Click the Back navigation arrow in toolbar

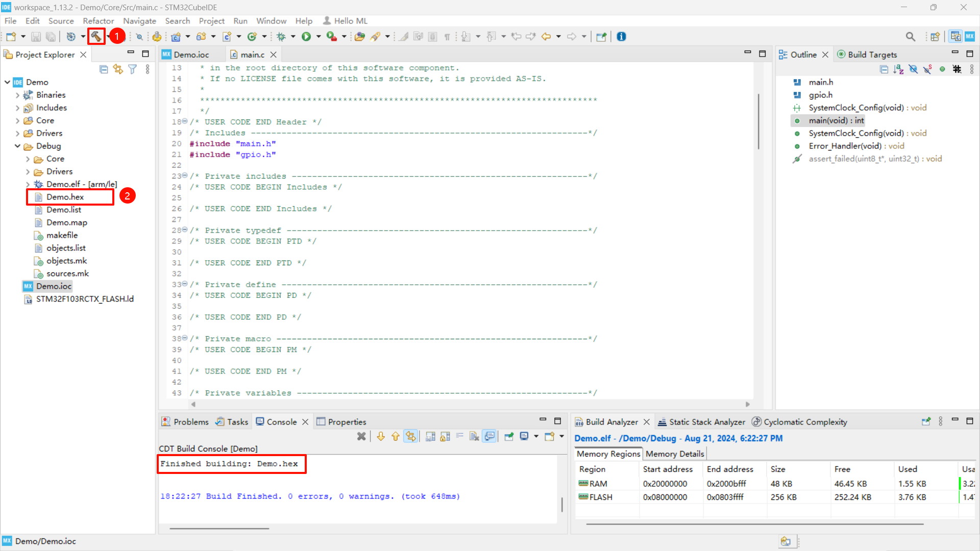pyautogui.click(x=546, y=37)
